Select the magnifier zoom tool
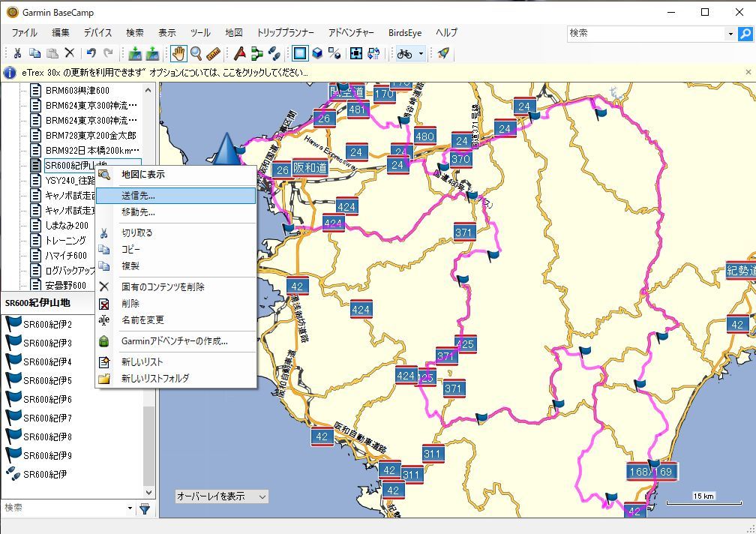This screenshot has width=756, height=534. pyautogui.click(x=196, y=53)
